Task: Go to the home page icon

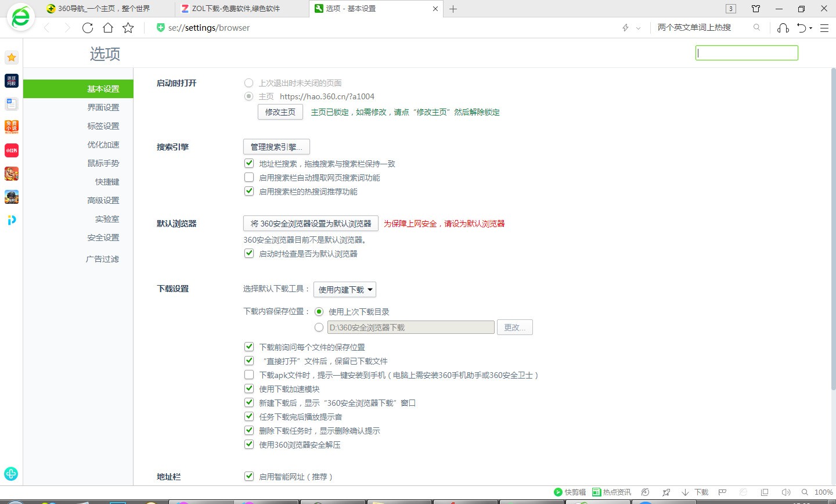Action: tap(108, 28)
